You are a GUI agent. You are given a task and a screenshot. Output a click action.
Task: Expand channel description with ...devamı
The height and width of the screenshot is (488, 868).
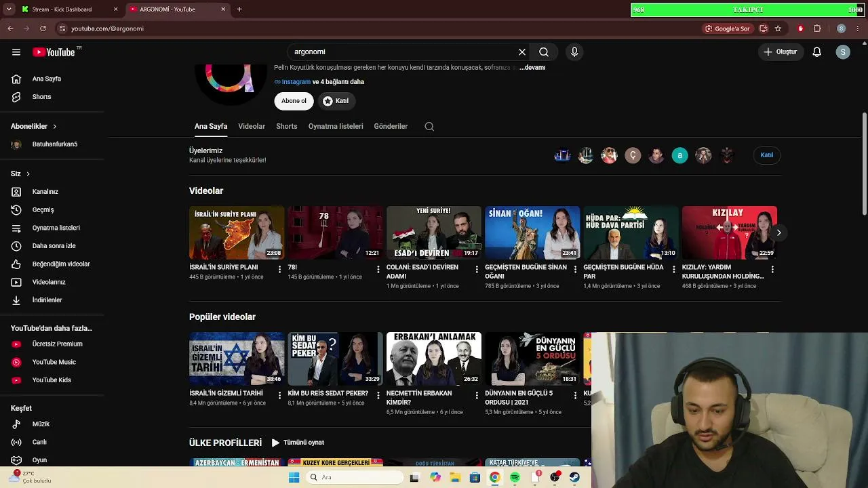tap(534, 68)
